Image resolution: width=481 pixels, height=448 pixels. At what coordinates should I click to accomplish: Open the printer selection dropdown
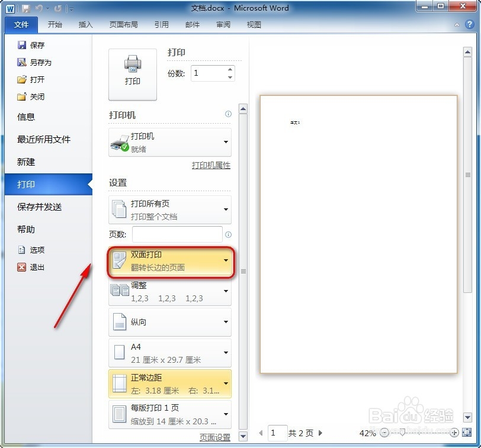[169, 142]
